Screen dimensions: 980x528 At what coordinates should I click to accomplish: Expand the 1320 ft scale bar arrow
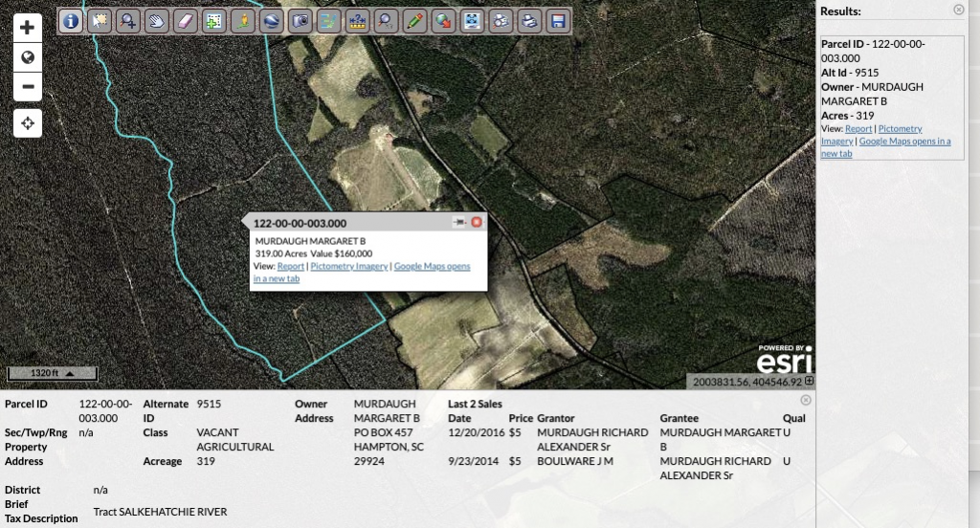coord(69,373)
